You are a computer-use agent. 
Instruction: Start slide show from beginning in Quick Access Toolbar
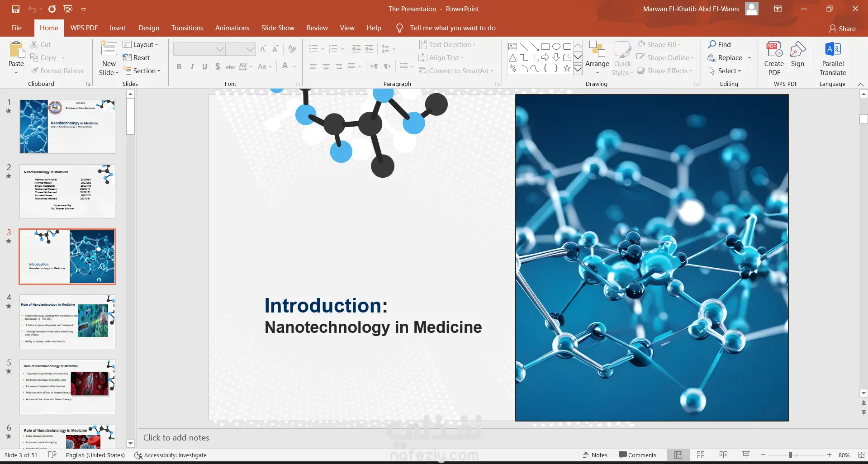click(x=68, y=9)
